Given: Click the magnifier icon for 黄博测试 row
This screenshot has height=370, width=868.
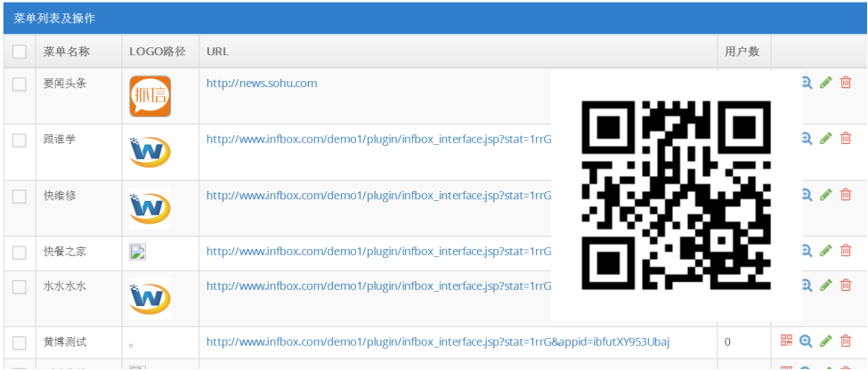Looking at the screenshot, I should (806, 341).
